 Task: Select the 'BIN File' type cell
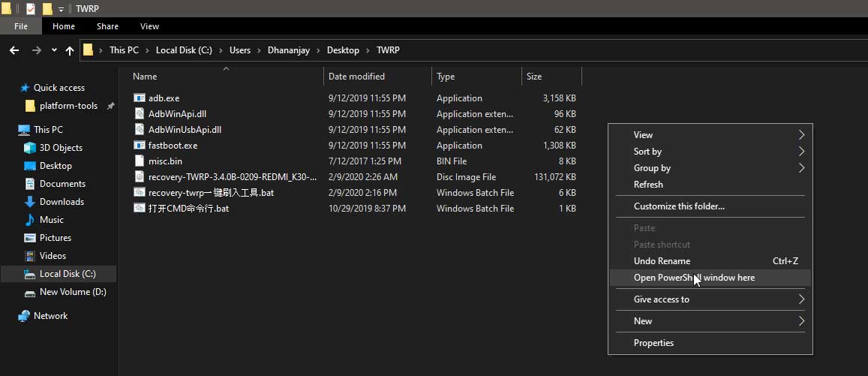[x=452, y=161]
